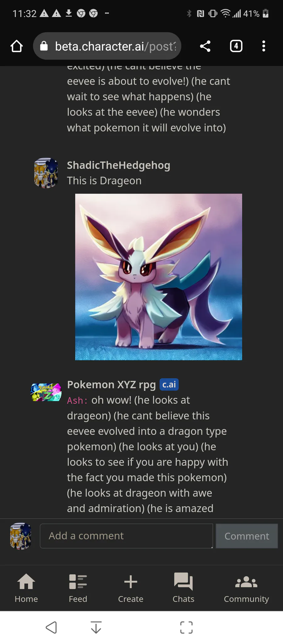Tap the browser home icon
This screenshot has height=644, width=283.
[17, 46]
